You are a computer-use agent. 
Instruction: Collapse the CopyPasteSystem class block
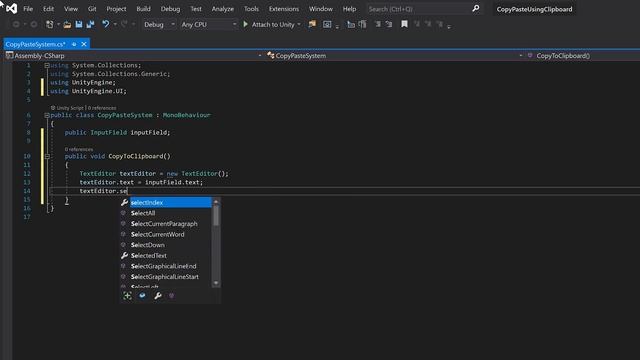coord(47,115)
